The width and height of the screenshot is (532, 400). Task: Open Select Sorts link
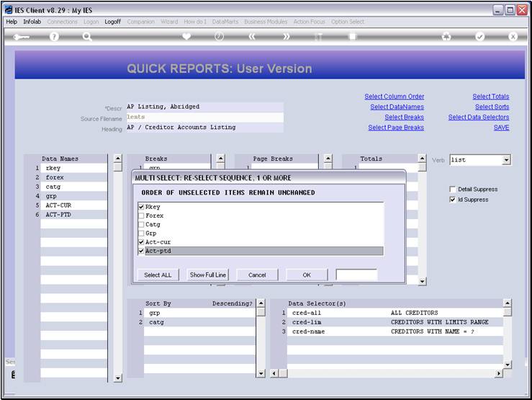[x=492, y=107]
